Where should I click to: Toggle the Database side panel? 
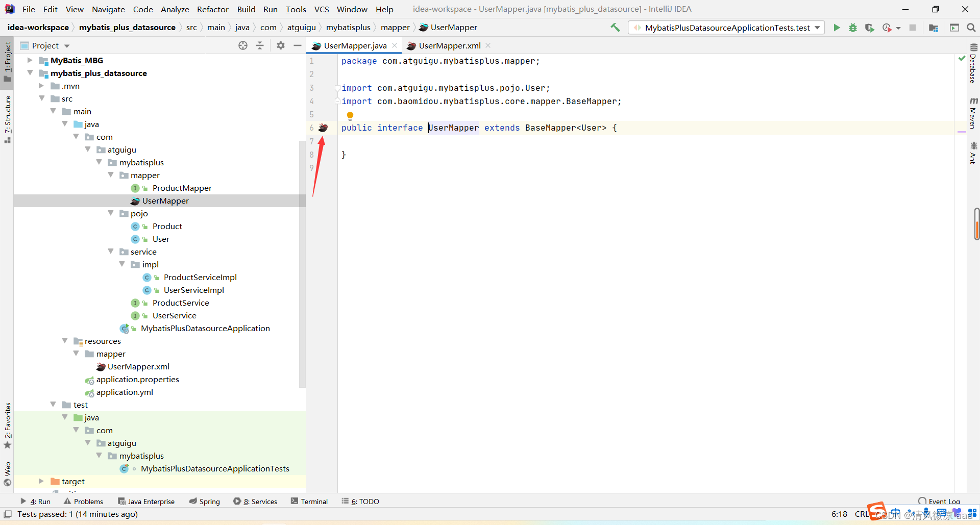(973, 64)
